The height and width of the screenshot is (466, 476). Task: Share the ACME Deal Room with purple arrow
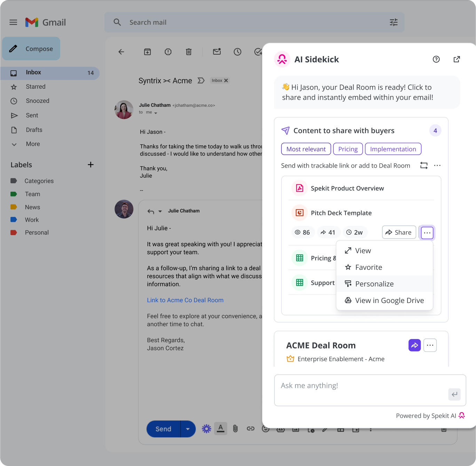[x=415, y=345]
